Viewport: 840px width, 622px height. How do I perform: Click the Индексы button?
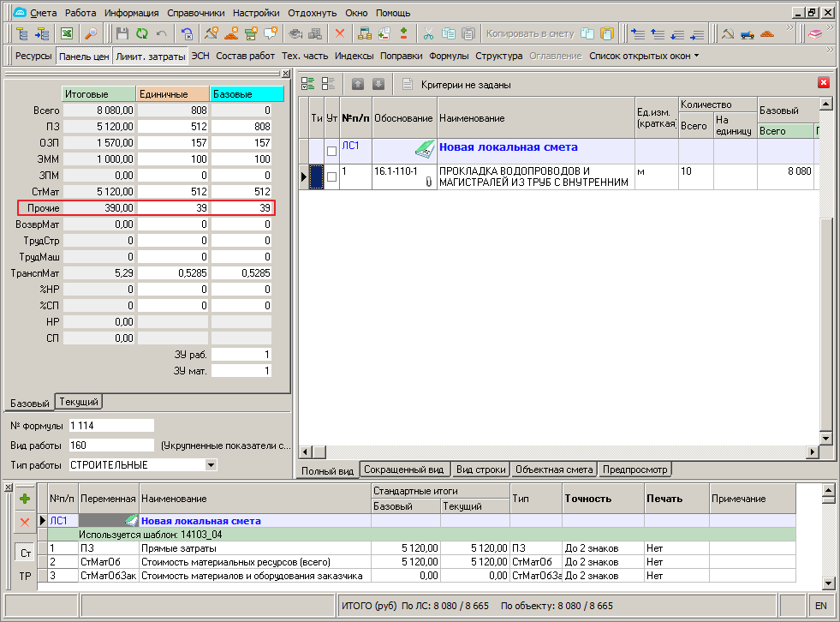pyautogui.click(x=354, y=56)
